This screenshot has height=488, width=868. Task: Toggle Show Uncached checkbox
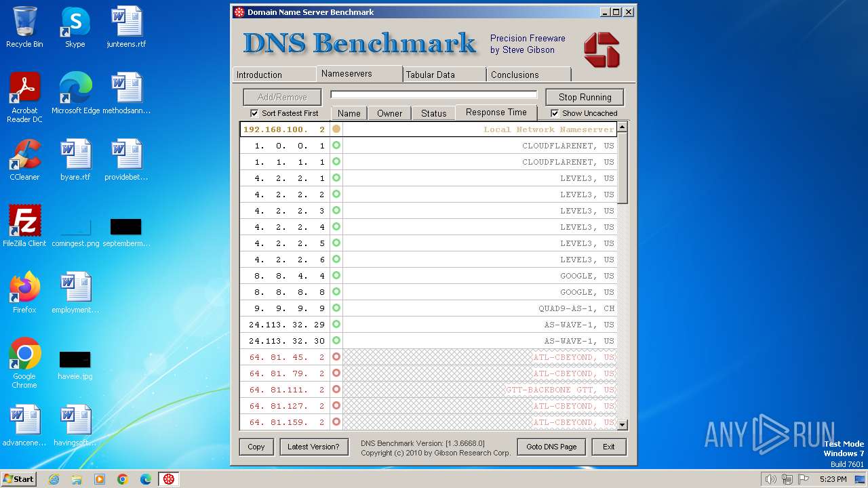pos(555,113)
